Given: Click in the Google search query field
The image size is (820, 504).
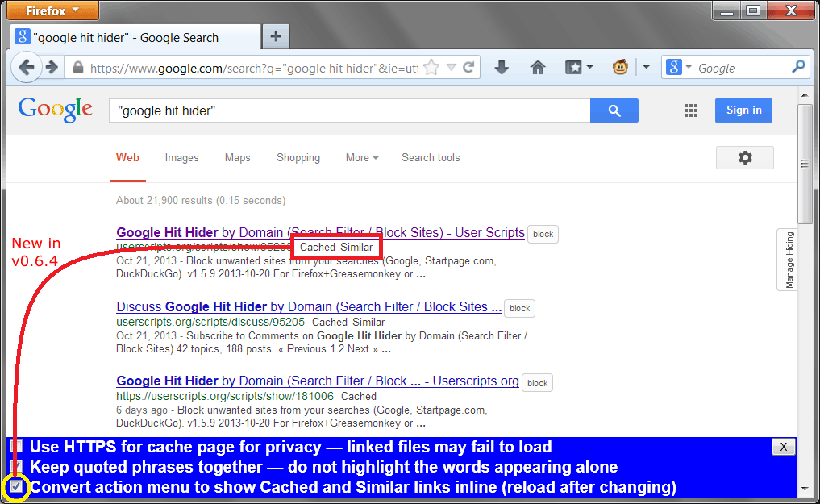Looking at the screenshot, I should pos(347,110).
